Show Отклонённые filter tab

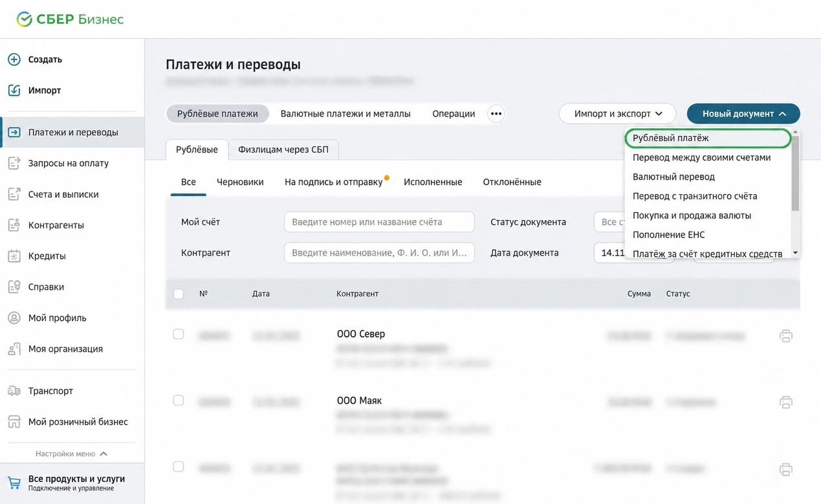pyautogui.click(x=512, y=182)
